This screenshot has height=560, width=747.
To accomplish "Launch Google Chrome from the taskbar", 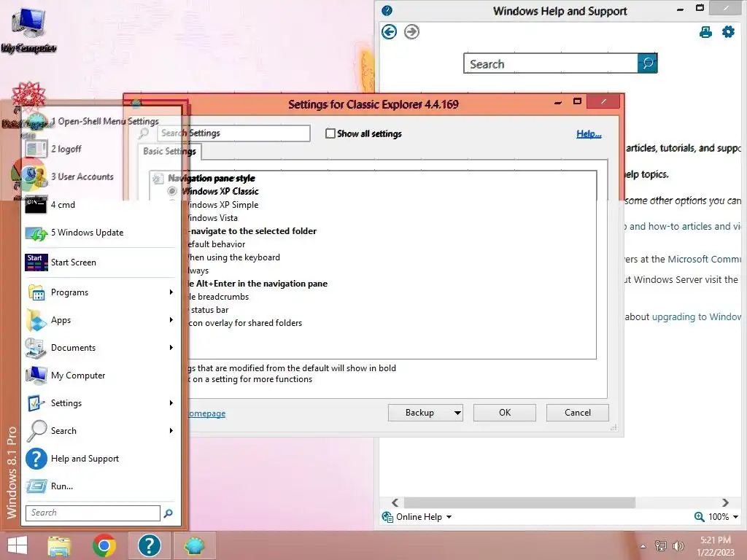I will (x=104, y=545).
